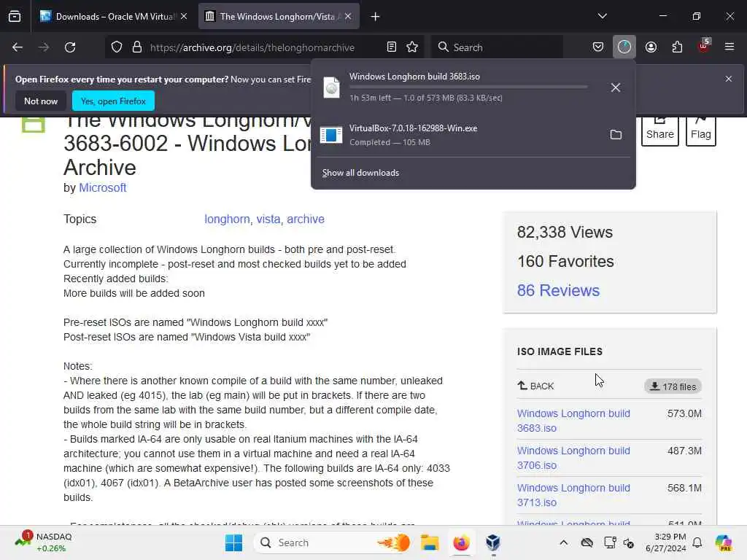747x560 pixels.
Task: Open the Firefox hamburger application menu
Action: point(729,47)
